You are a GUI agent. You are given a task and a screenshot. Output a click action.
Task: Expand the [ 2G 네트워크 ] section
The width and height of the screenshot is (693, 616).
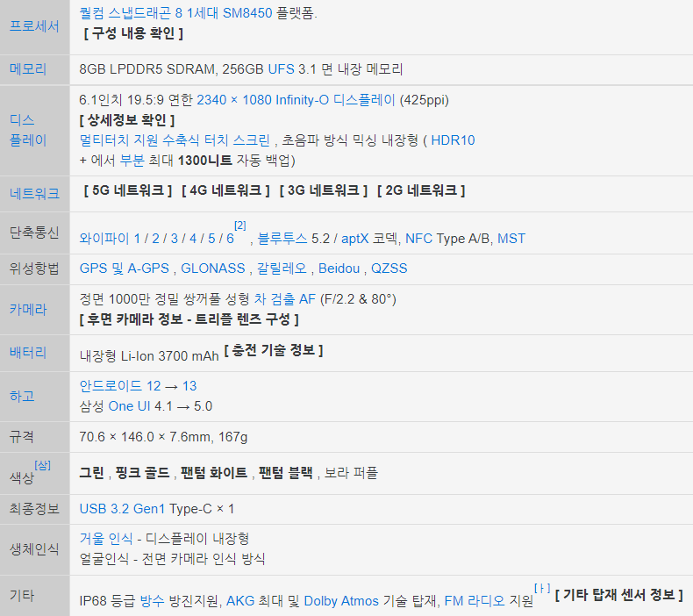(421, 190)
